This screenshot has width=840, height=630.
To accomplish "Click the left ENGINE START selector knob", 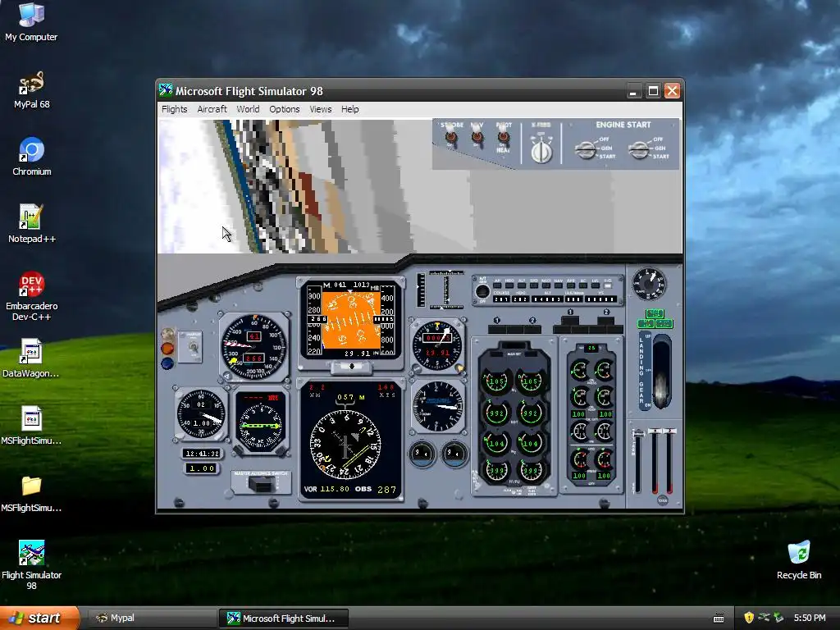I will coord(586,149).
